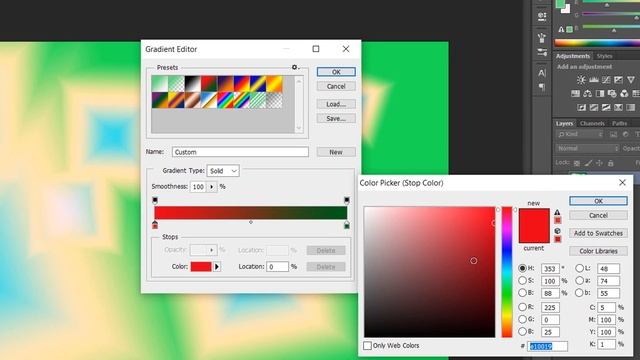Open the Paragraph panel (pilcrow icon)

coord(542,87)
